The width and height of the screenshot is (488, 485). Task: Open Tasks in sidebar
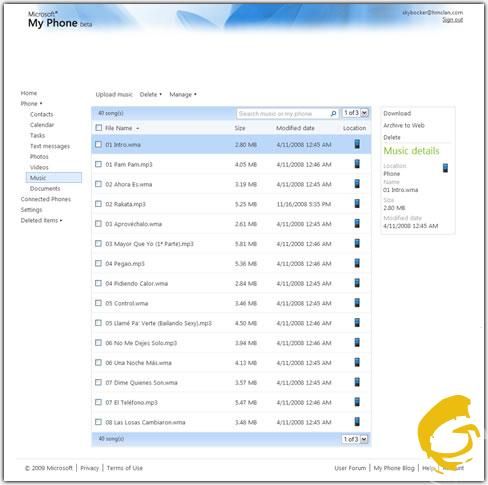(37, 136)
